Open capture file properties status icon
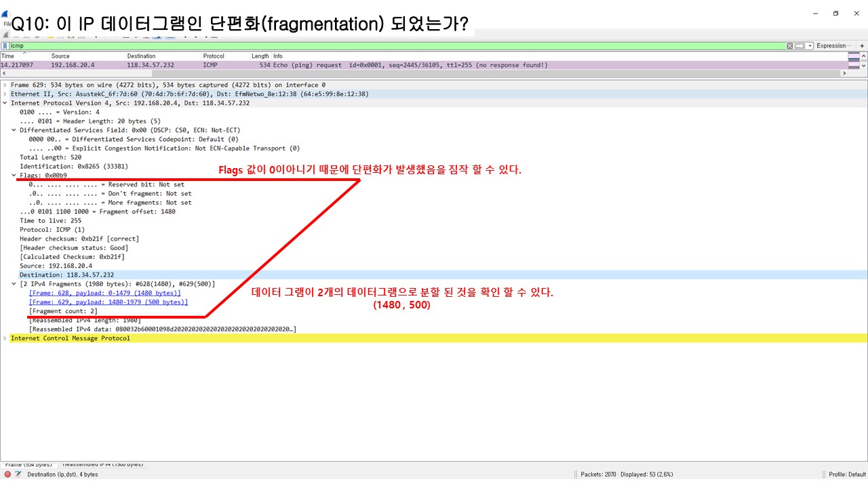The image size is (868, 488). click(18, 474)
